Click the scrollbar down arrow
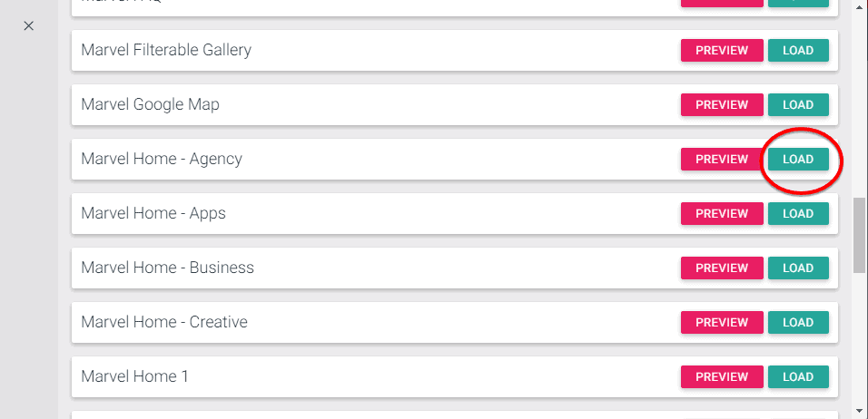 click(x=860, y=411)
